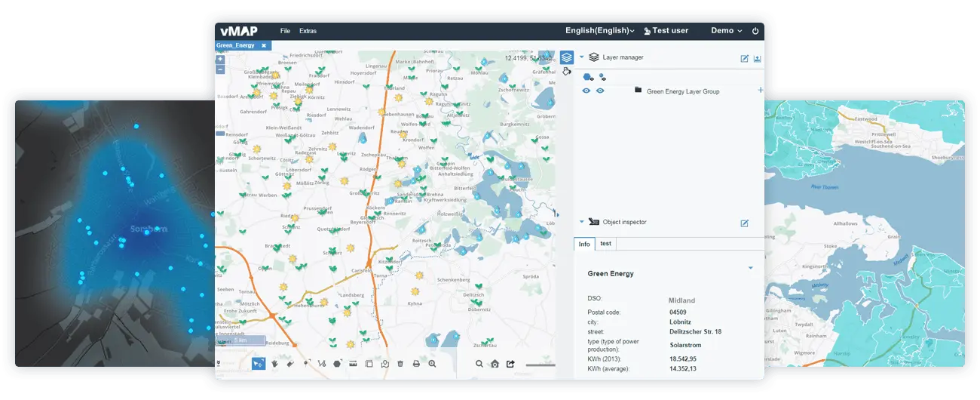Open the paint bucket style panel icon

[x=567, y=72]
